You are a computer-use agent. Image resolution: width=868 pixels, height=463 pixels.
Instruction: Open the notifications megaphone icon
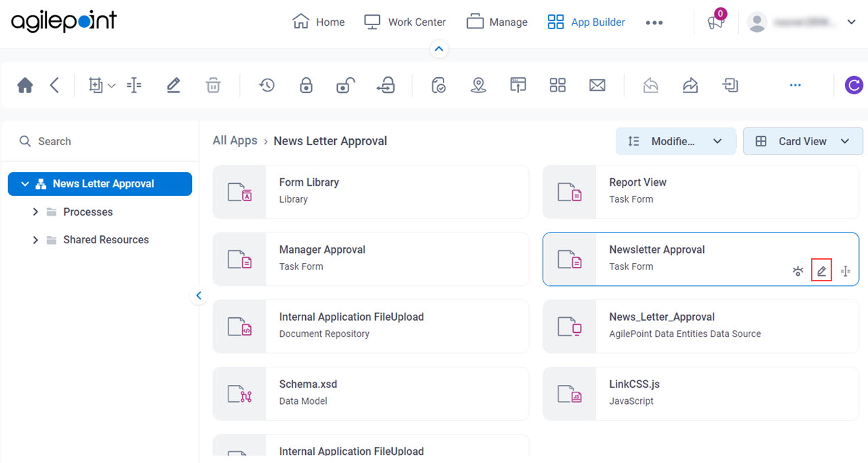715,22
